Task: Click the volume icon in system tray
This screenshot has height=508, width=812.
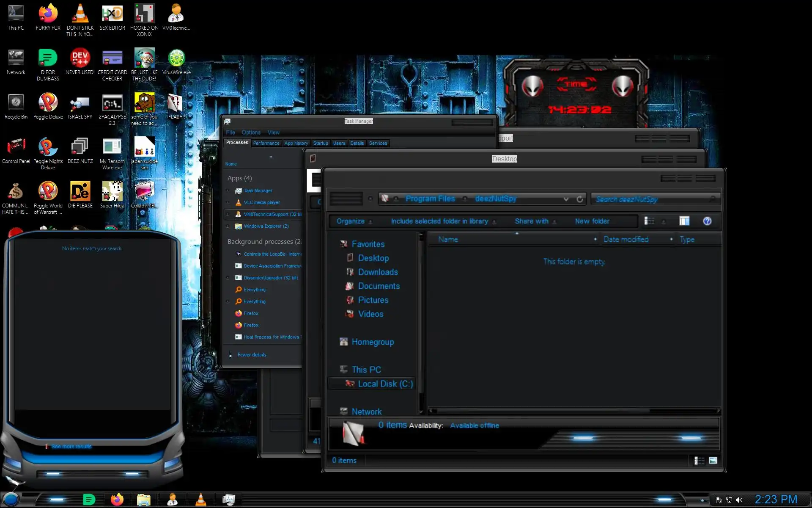Action: coord(739,500)
